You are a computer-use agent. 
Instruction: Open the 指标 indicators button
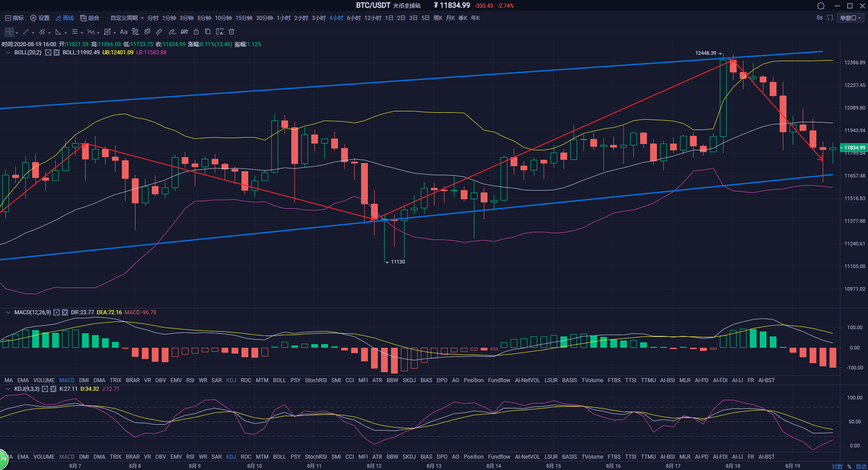[x=14, y=18]
